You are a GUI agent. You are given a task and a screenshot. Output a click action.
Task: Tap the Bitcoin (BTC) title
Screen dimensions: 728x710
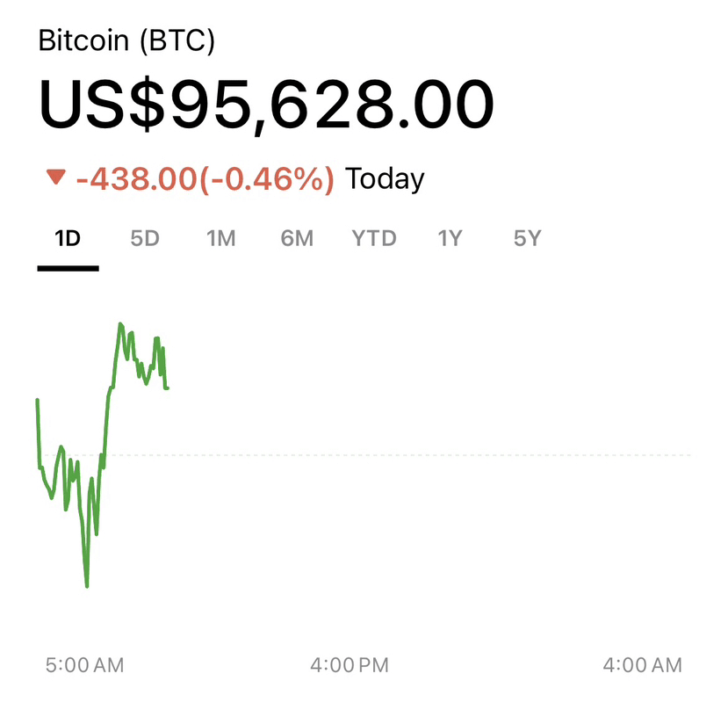click(126, 40)
